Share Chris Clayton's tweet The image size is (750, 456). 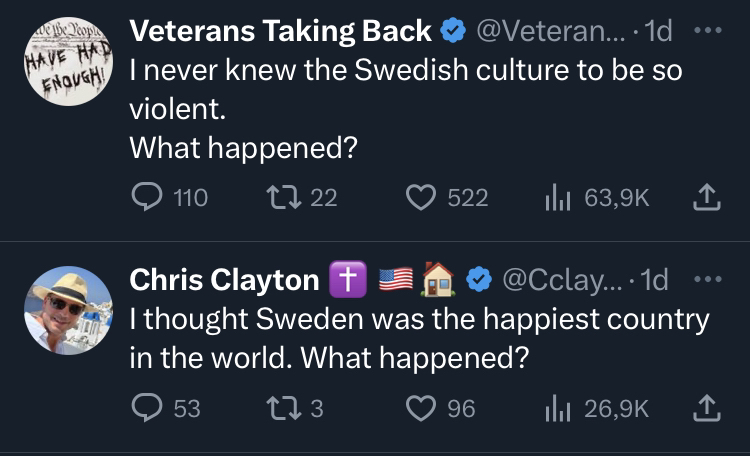706,408
